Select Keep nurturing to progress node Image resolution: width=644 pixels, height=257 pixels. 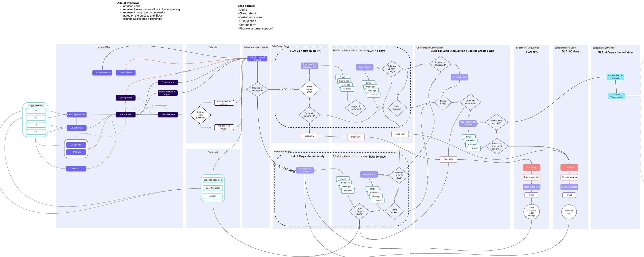(468, 123)
